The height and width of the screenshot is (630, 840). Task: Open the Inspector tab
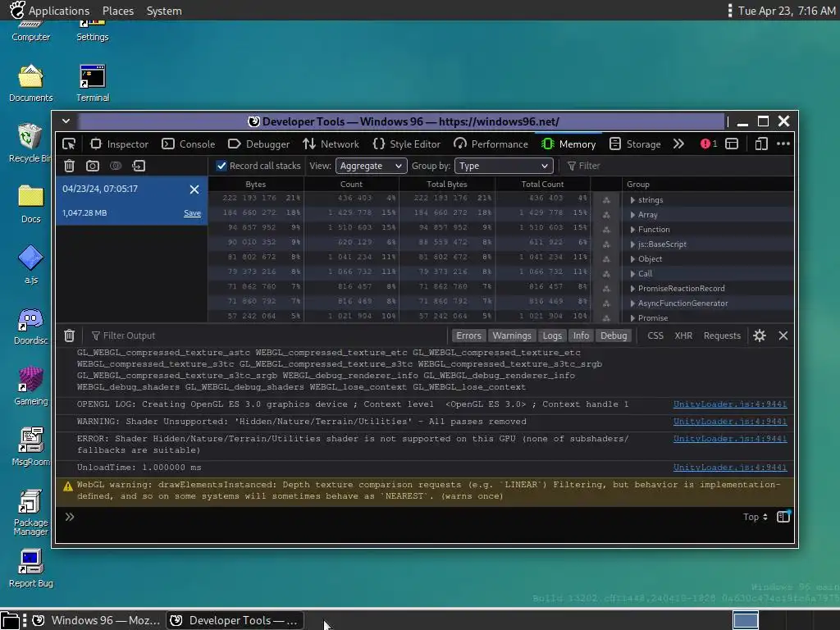click(x=119, y=144)
